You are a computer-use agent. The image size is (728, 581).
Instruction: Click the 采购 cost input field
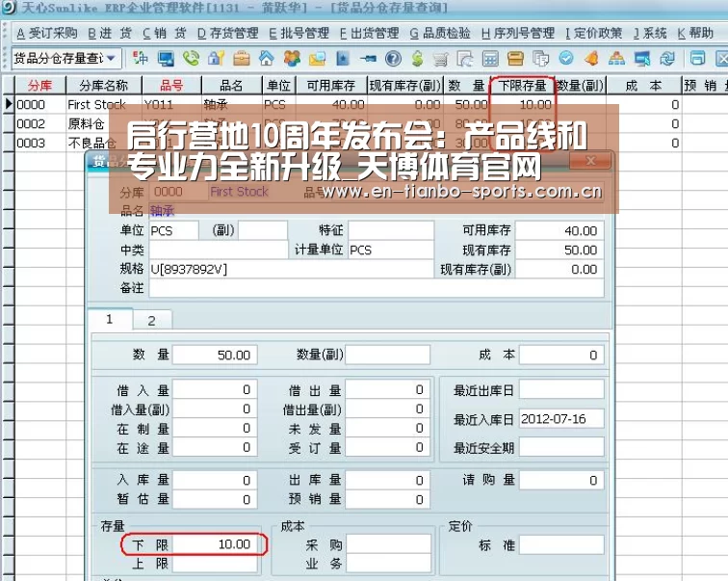(389, 544)
